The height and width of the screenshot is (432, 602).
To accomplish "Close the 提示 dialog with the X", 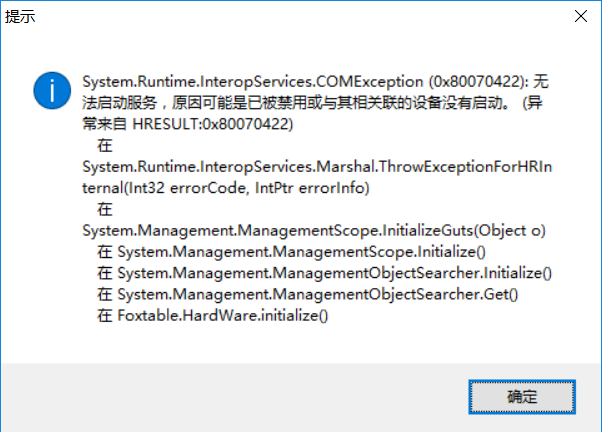I will click(x=580, y=18).
